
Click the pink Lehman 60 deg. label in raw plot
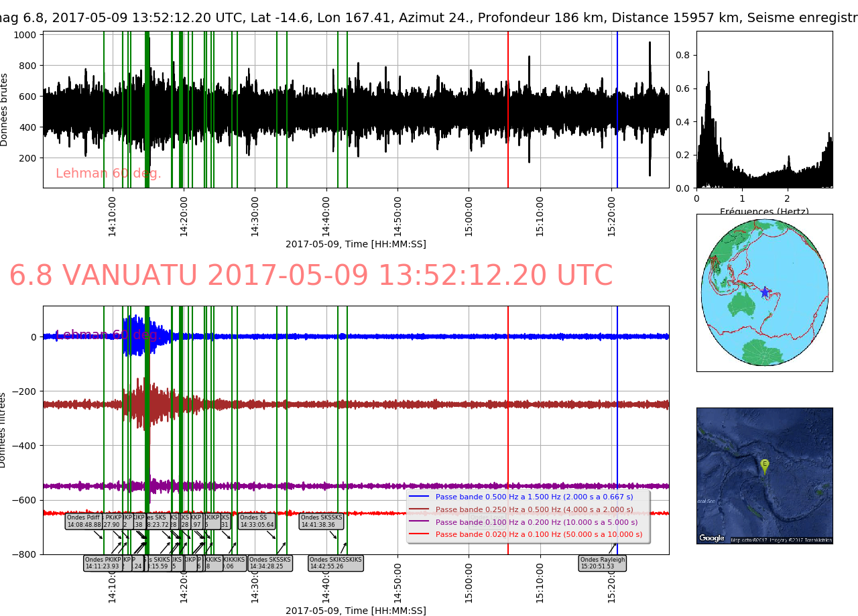click(108, 174)
